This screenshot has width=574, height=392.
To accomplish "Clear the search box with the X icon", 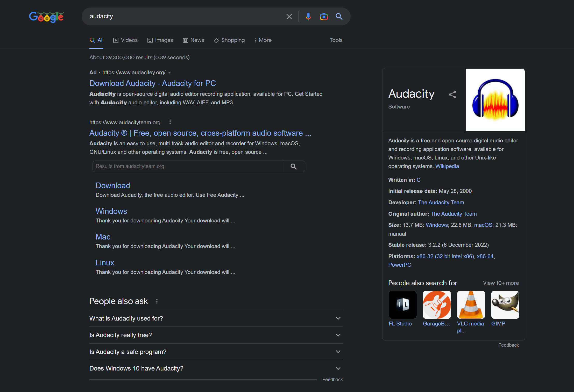I will click(289, 17).
